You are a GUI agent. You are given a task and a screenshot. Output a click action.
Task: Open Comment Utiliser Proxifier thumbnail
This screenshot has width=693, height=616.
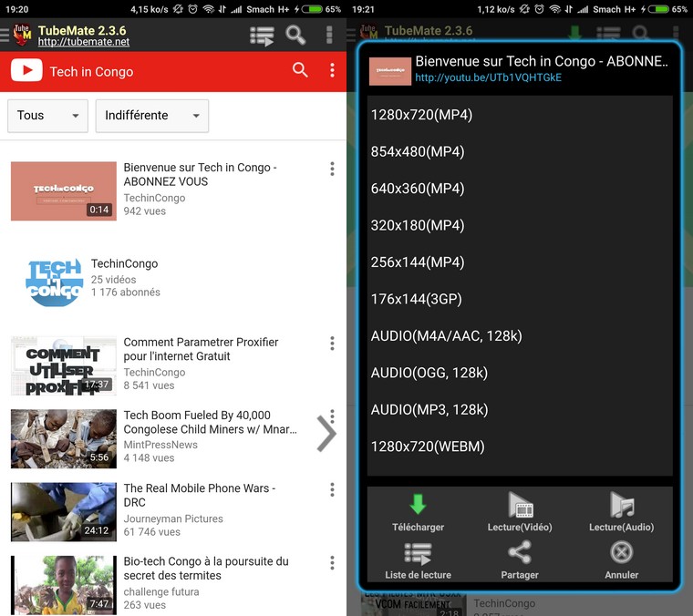tap(64, 365)
